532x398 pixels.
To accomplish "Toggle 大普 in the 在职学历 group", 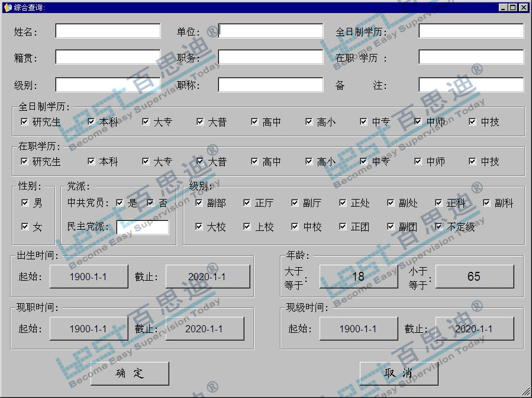I will 200,161.
